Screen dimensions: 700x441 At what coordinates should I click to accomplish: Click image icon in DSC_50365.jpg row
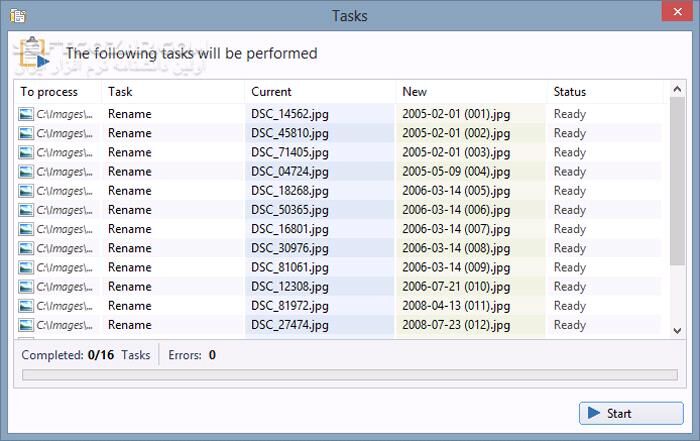(x=26, y=210)
